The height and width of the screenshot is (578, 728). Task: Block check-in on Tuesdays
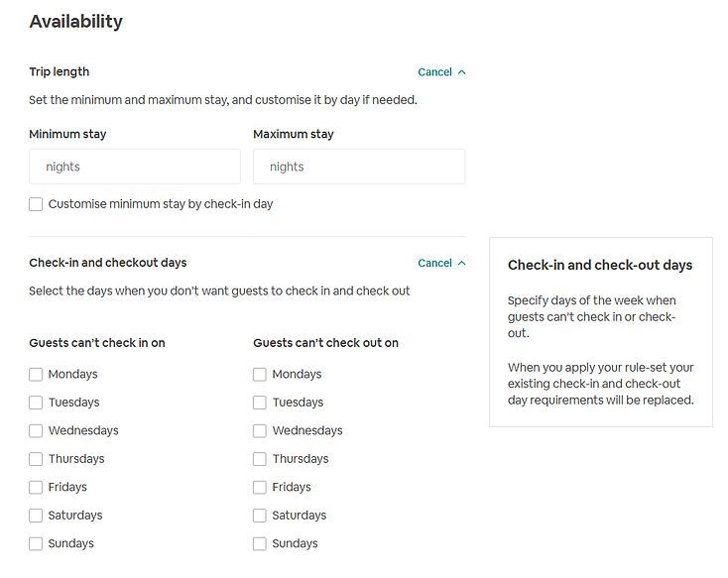pyautogui.click(x=36, y=403)
